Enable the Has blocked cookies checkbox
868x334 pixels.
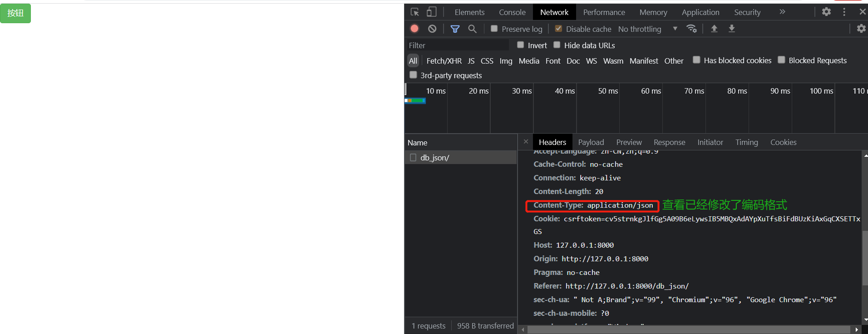click(696, 60)
